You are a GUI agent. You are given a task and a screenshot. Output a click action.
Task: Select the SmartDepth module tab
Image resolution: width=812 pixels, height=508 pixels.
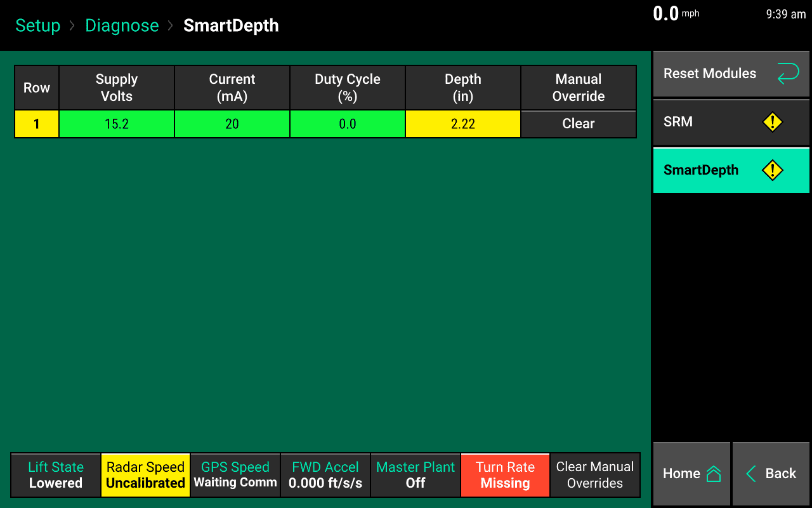point(731,170)
